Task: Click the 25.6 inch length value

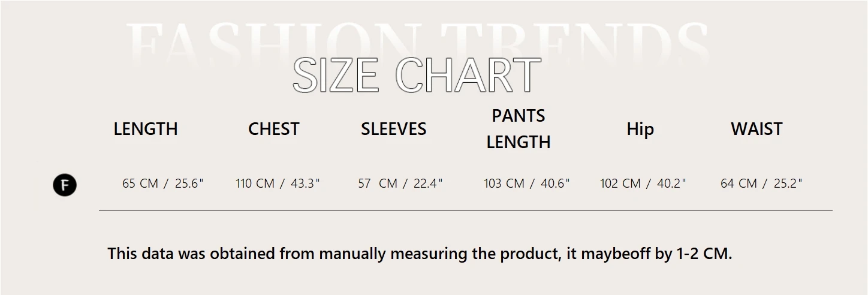Action: (x=189, y=183)
